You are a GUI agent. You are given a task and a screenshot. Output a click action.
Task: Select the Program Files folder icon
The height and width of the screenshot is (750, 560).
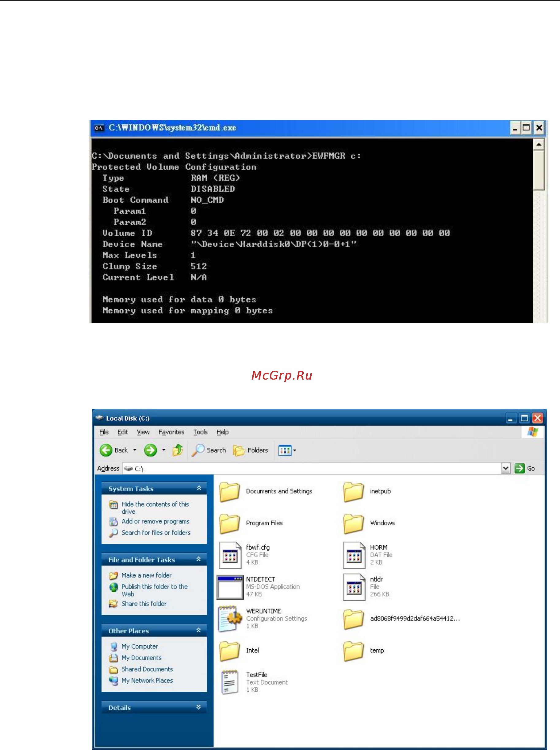pos(229,523)
